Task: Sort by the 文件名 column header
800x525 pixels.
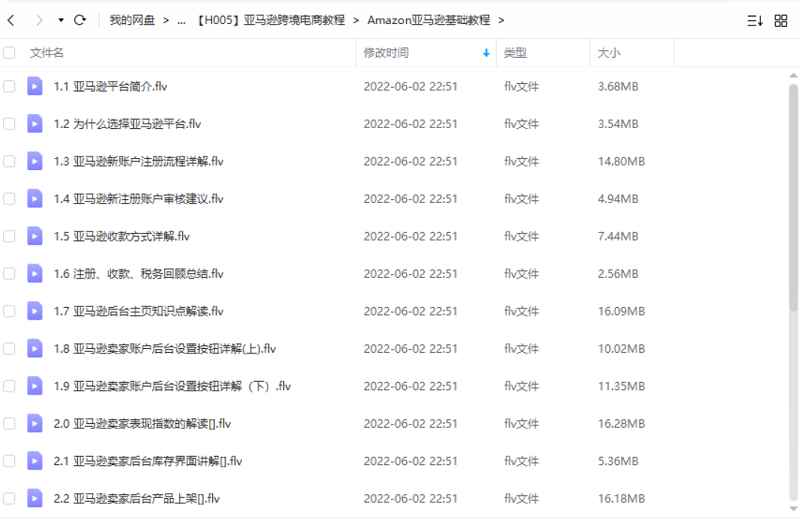Action: 47,52
